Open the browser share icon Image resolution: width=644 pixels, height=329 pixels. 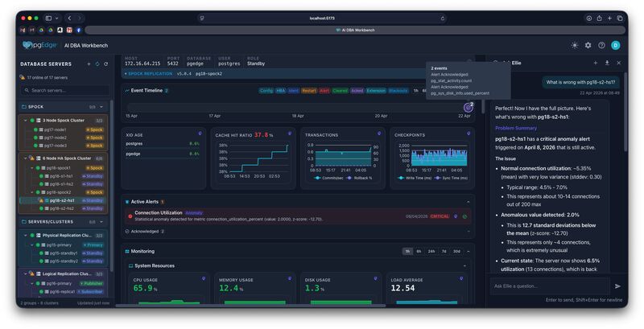599,18
